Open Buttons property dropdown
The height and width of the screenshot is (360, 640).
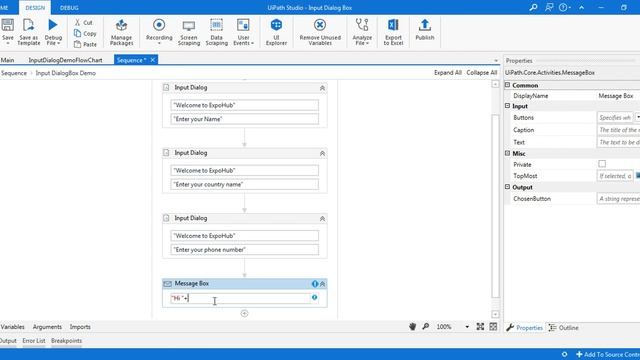(x=638, y=118)
